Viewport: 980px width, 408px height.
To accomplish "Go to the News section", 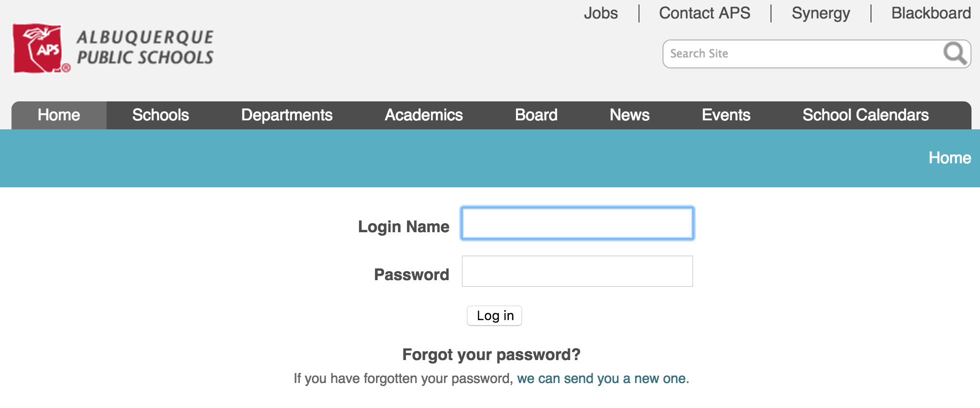I will point(629,115).
